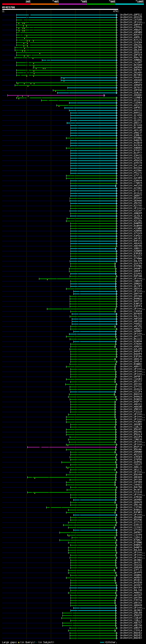The height and width of the screenshot is (644, 146).
Task: Click the UniRef100_B5VWW2 entry
Action: pos(131,138)
